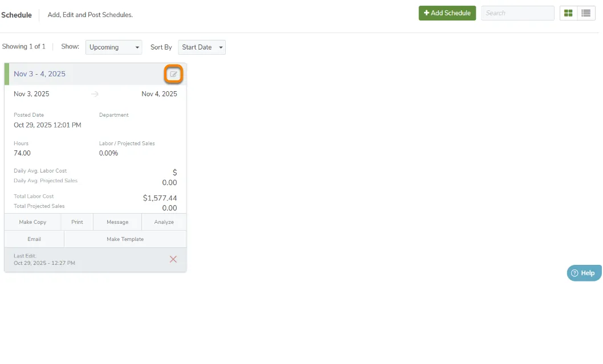Switch to grid view icon

[568, 13]
